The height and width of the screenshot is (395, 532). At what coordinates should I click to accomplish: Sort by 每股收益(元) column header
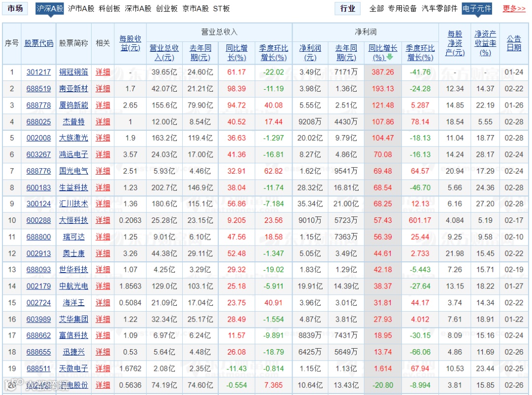pos(130,43)
